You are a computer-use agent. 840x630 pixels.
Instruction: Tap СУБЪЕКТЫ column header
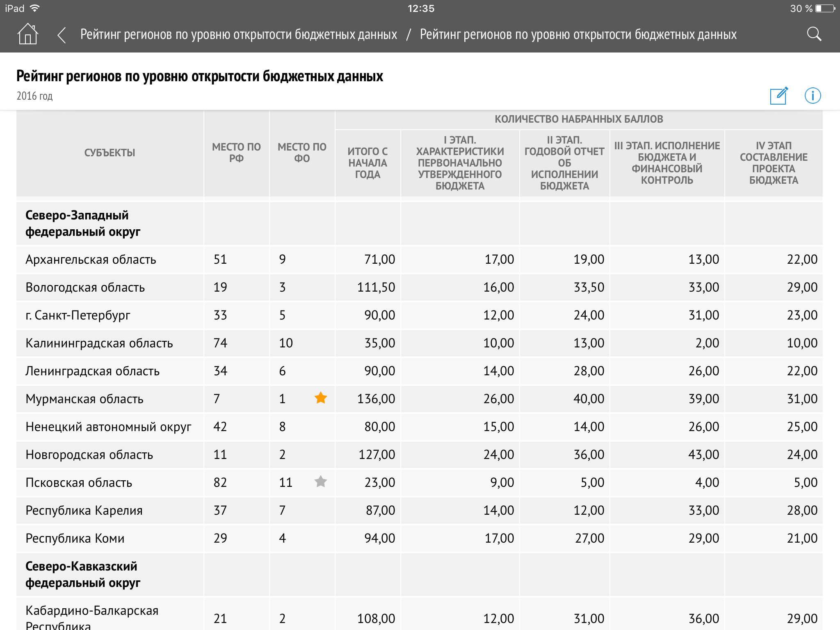tap(110, 153)
